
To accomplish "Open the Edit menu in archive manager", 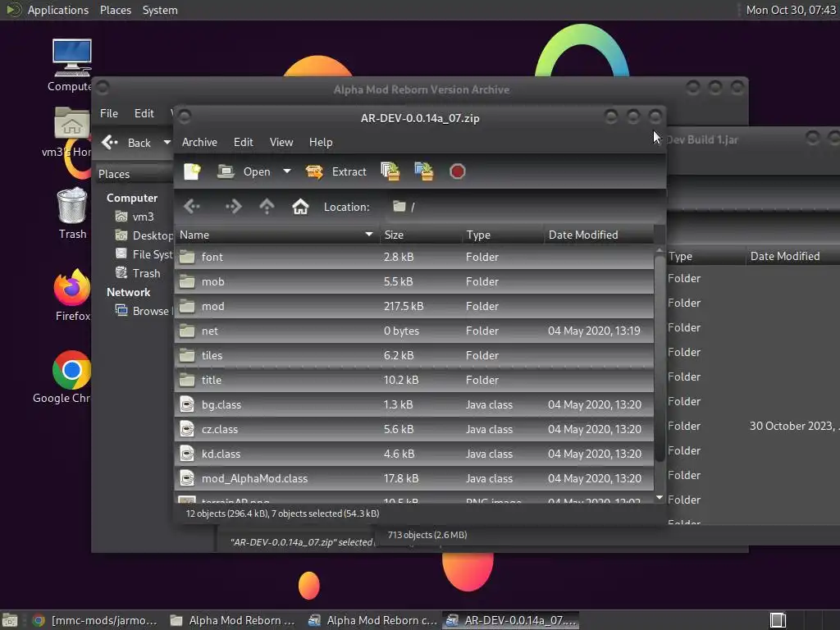I will point(243,142).
